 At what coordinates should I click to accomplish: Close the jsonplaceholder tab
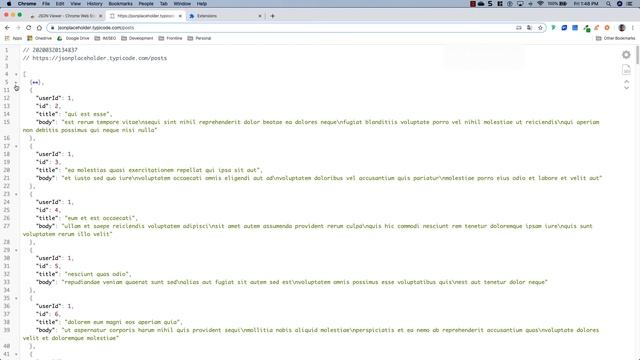(180, 16)
